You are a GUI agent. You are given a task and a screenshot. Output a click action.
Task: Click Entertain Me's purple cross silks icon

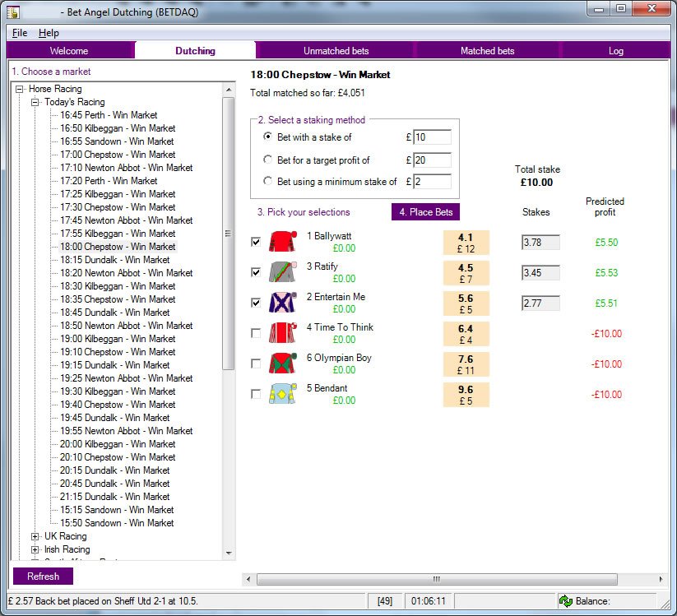[x=282, y=303]
